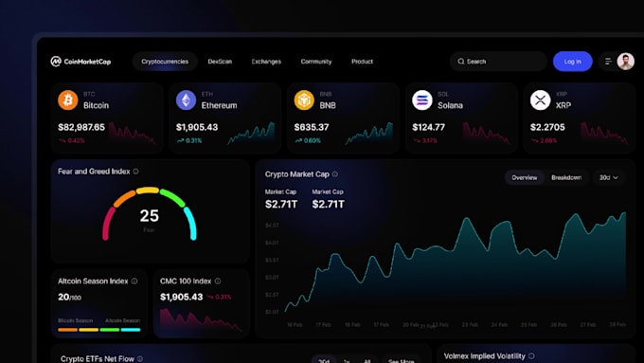
Task: Click the XRP coin icon
Action: click(540, 100)
